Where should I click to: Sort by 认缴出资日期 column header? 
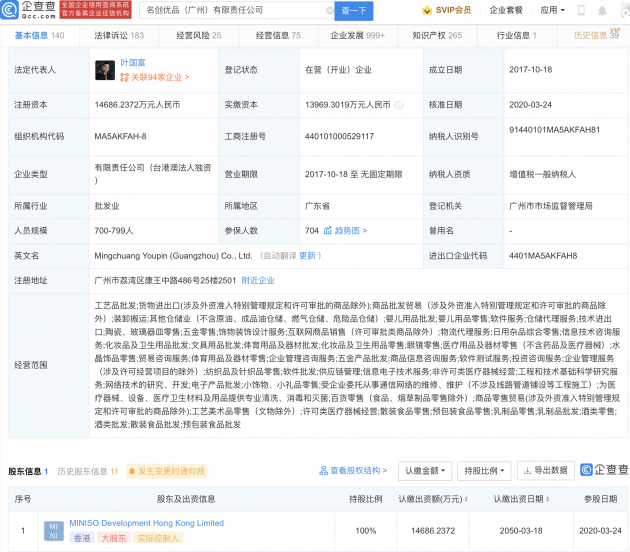[521, 499]
